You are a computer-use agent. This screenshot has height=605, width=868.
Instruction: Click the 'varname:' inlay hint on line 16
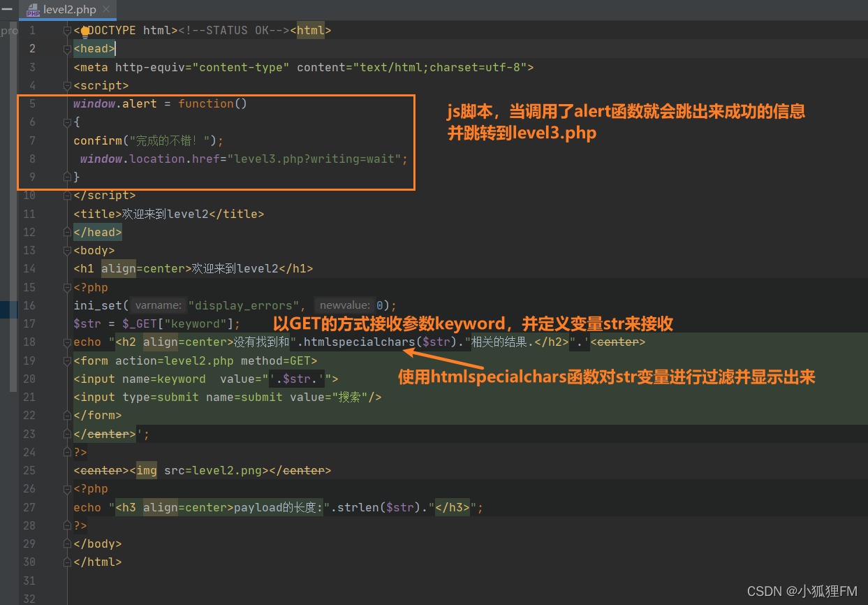tap(158, 305)
